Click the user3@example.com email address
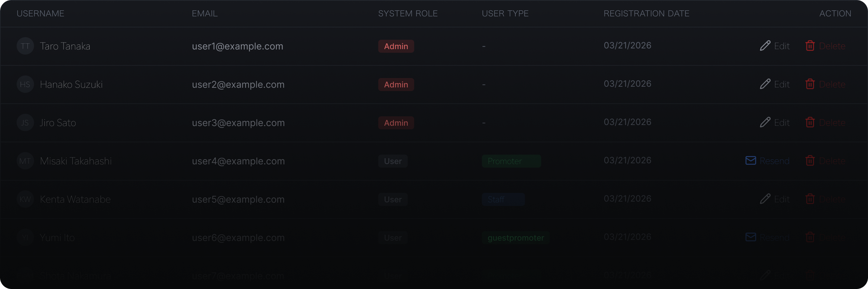 pos(238,123)
